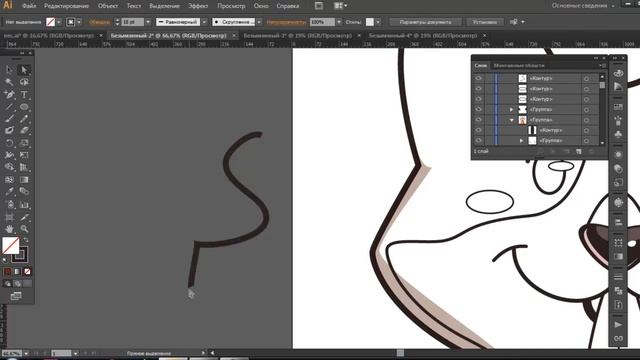The width and height of the screenshot is (640, 360).
Task: Select the Paintbrush tool
Action: (x=9, y=119)
